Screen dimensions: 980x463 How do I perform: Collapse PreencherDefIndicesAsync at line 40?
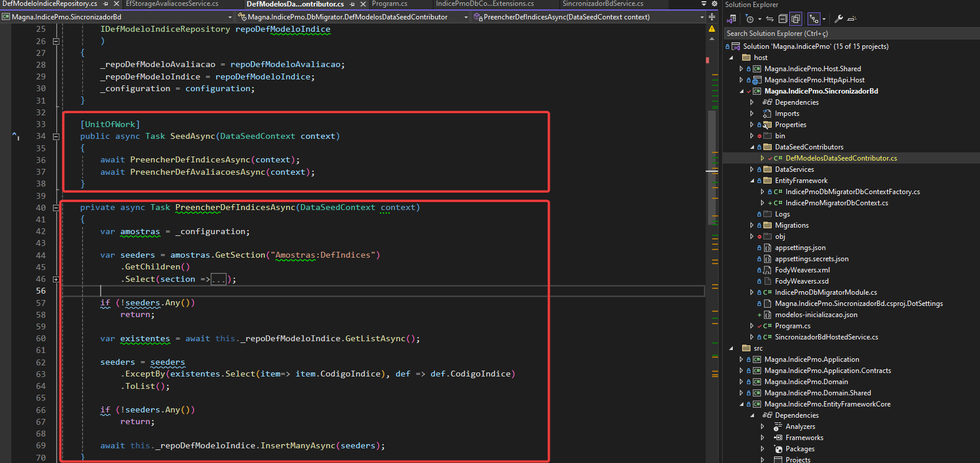coord(56,208)
